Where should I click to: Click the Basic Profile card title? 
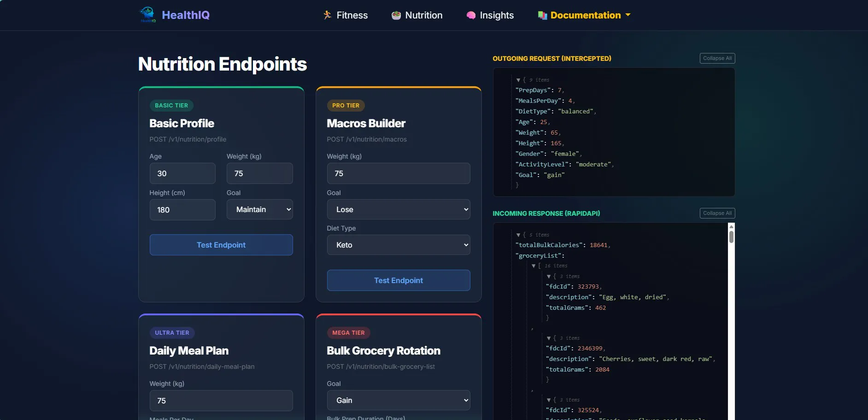click(x=182, y=124)
